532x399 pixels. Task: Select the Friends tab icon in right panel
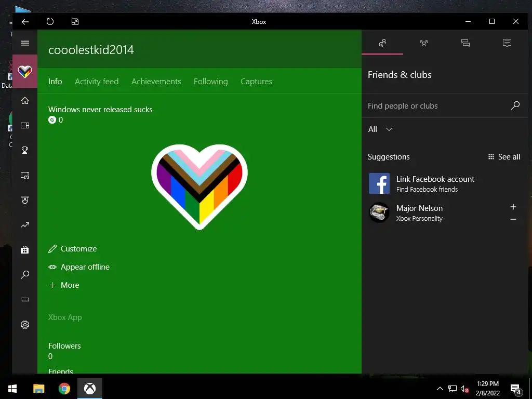pyautogui.click(x=382, y=43)
